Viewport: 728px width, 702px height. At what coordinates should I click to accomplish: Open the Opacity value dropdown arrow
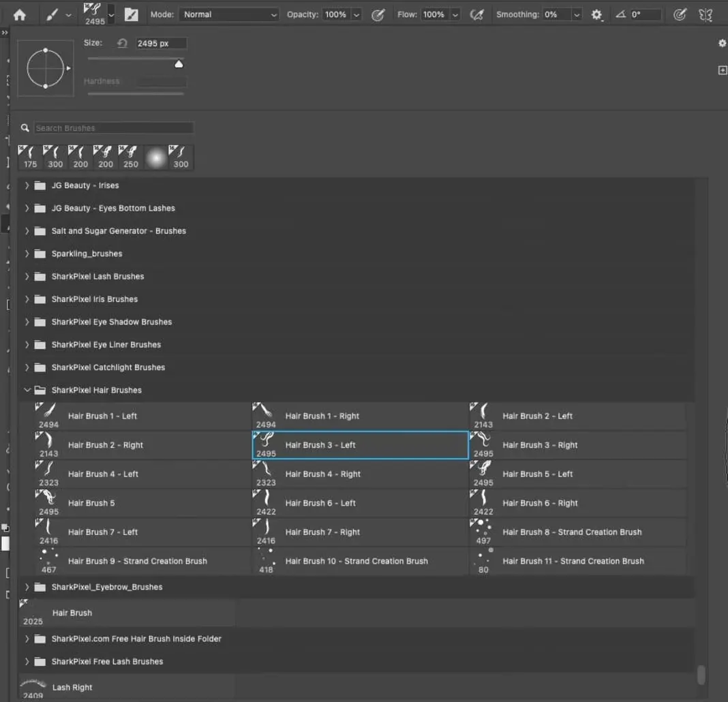point(357,14)
